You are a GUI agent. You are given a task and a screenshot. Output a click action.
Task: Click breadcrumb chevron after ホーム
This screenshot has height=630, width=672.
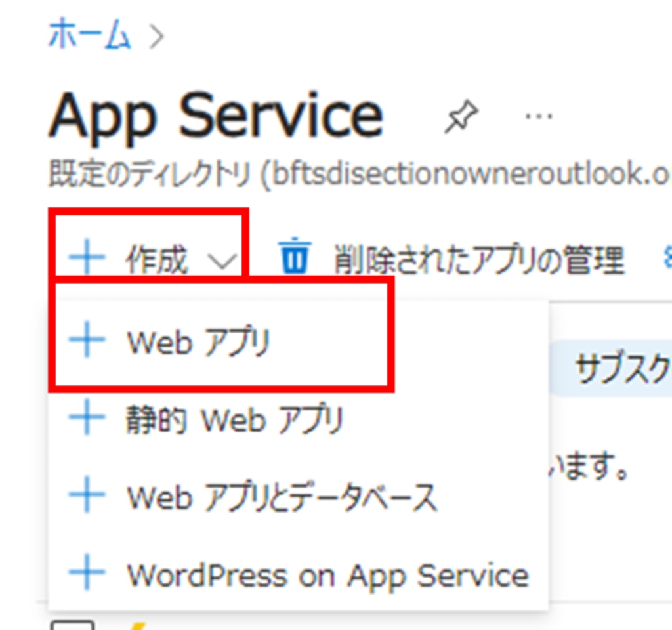point(157,37)
